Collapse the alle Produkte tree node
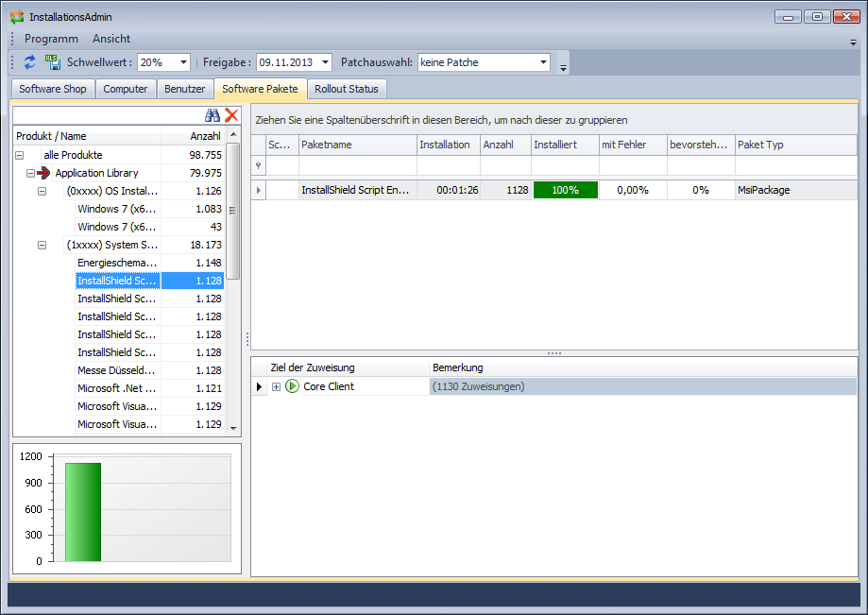The height and width of the screenshot is (615, 868). pyautogui.click(x=21, y=155)
